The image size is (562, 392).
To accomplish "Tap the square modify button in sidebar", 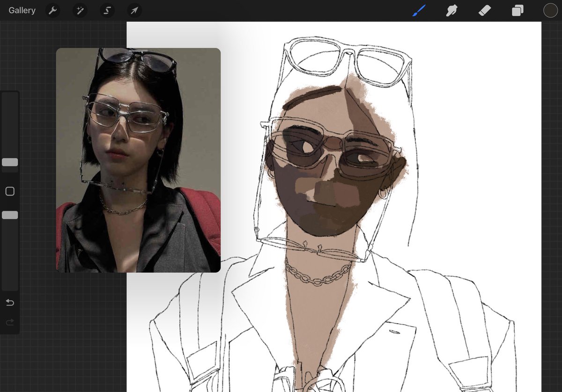I will tap(10, 191).
